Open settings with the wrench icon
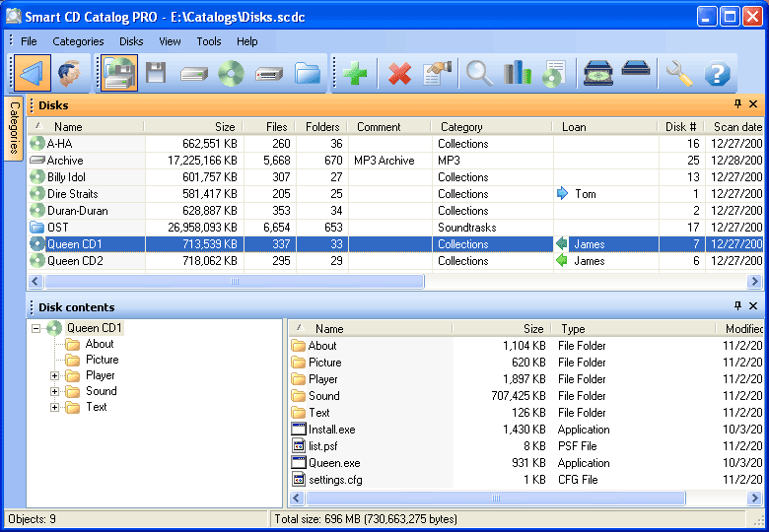 [x=679, y=73]
